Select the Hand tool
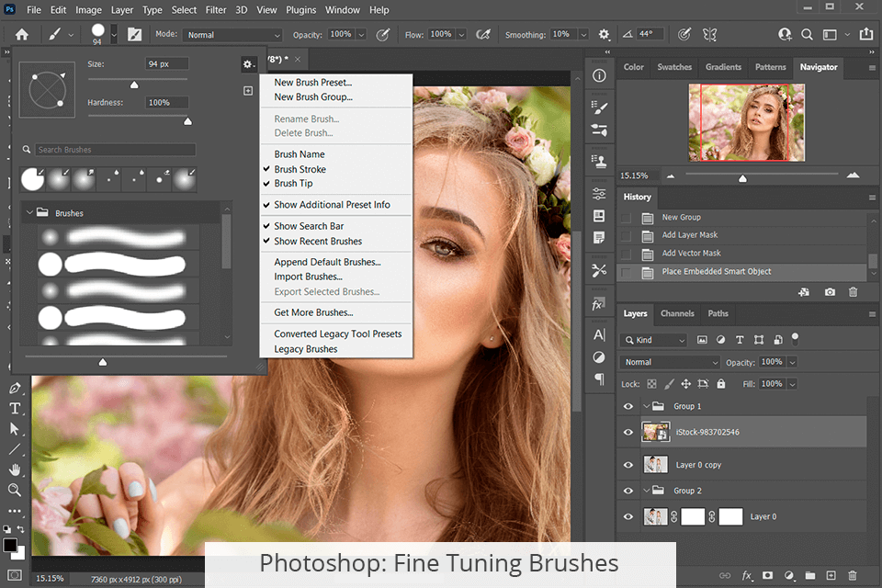 15,469
